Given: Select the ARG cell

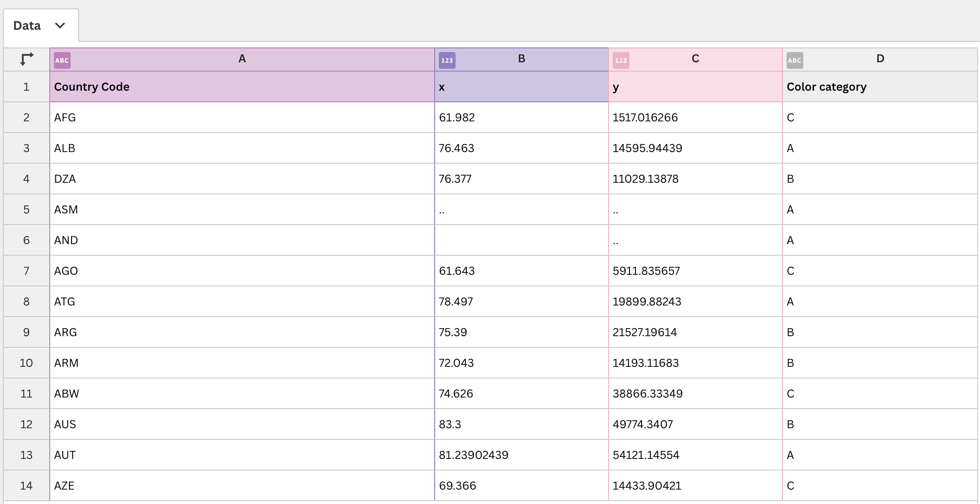Looking at the screenshot, I should tap(242, 332).
